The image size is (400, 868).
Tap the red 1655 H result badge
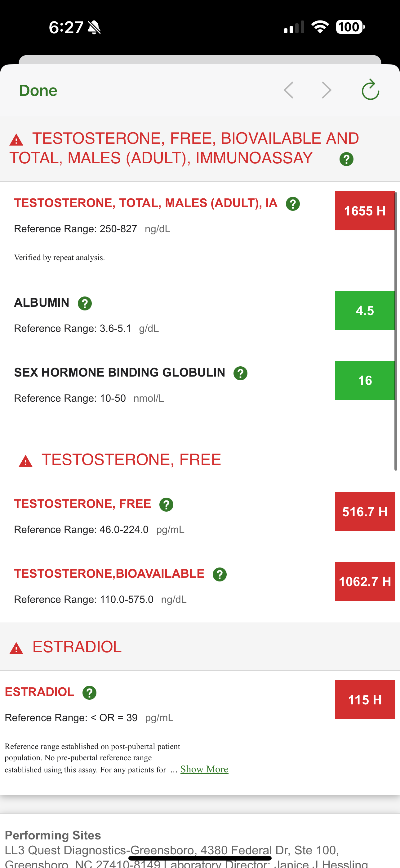click(x=364, y=211)
